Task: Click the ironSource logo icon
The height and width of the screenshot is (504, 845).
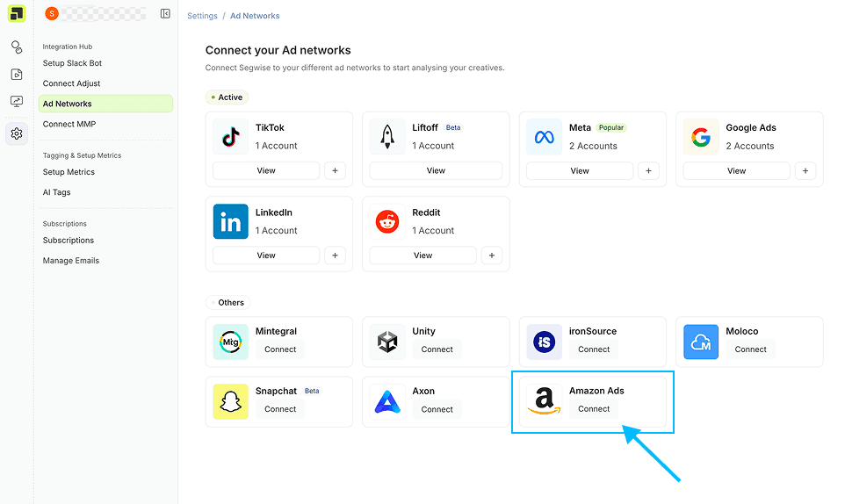Action: tap(545, 342)
